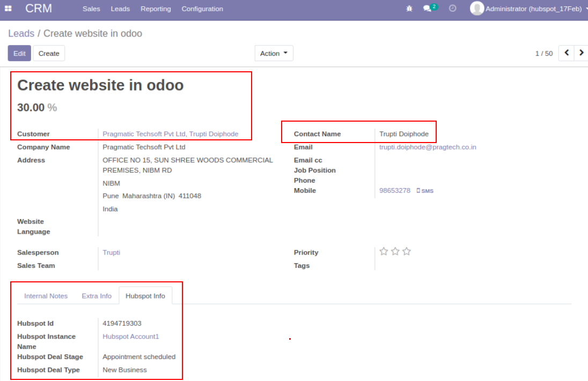588x381 pixels.
Task: Open Hubspot Account1 instance link
Action: [x=130, y=337]
